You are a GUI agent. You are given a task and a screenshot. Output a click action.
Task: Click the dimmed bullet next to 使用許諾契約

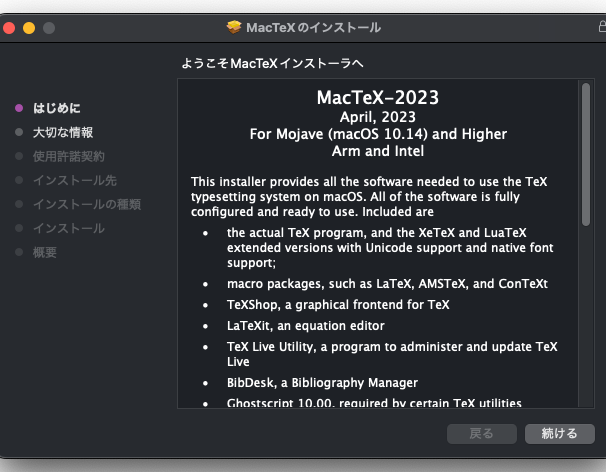click(19, 156)
